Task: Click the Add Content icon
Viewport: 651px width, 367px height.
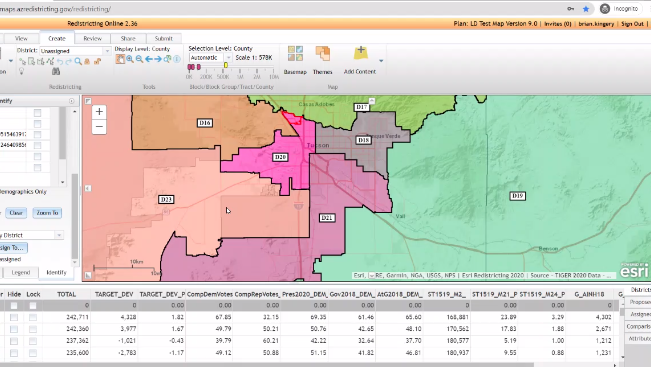Action: click(x=360, y=54)
